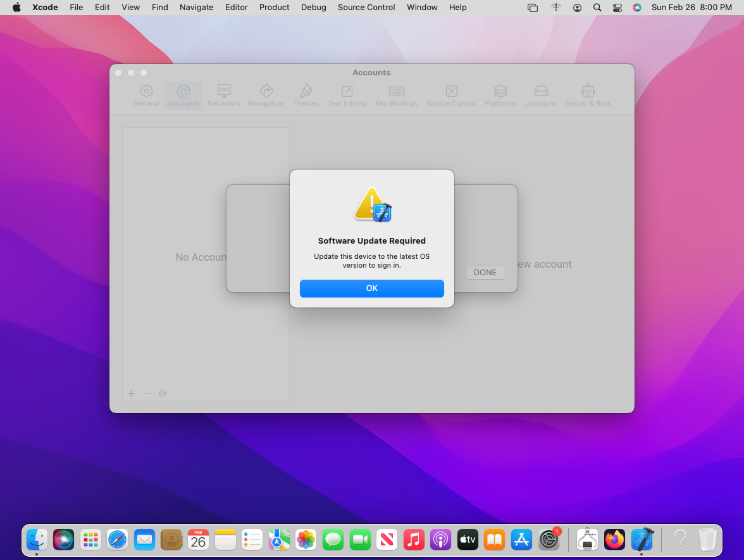This screenshot has width=744, height=560.
Task: Open Control Center in the menu bar
Action: pos(617,8)
